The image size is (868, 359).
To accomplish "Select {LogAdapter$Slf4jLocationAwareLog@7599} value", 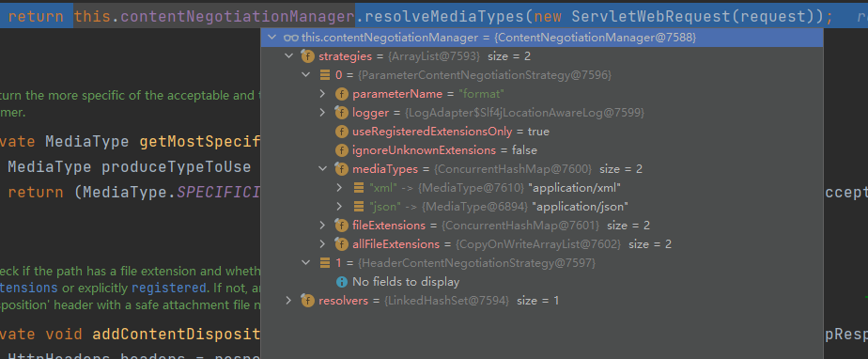I will point(525,113).
